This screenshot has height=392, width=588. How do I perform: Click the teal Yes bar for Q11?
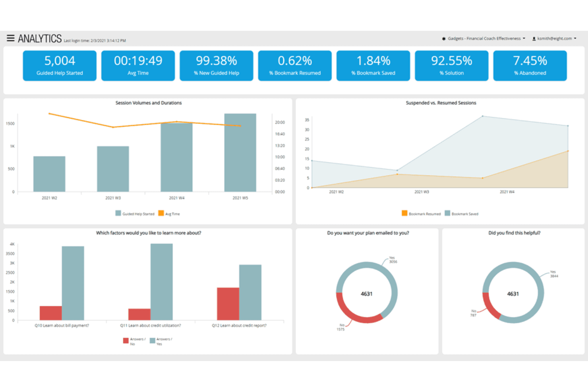point(162,282)
